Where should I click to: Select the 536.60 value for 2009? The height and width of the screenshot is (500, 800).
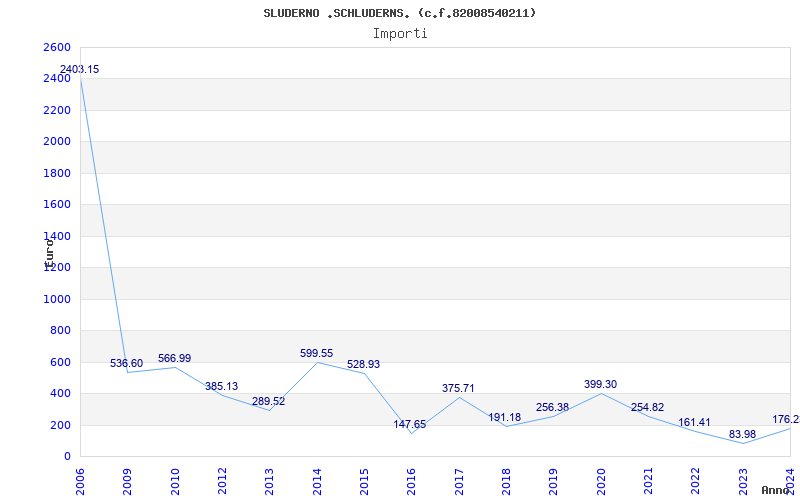[127, 363]
